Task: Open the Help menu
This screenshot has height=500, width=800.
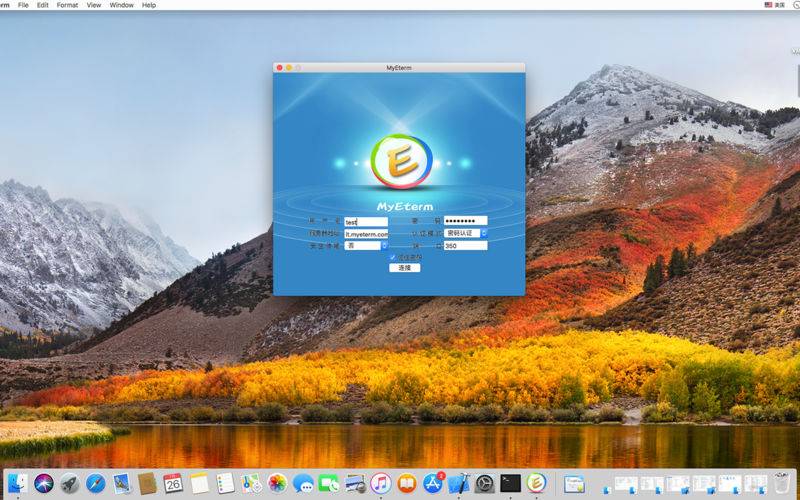Action: (149, 5)
